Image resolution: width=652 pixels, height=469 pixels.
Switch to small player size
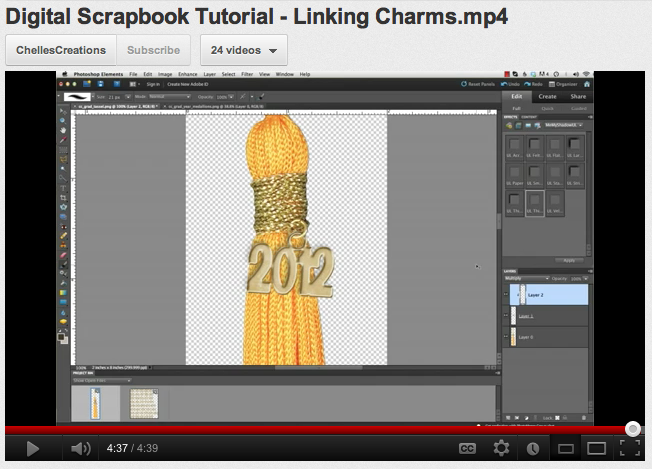pyautogui.click(x=566, y=449)
